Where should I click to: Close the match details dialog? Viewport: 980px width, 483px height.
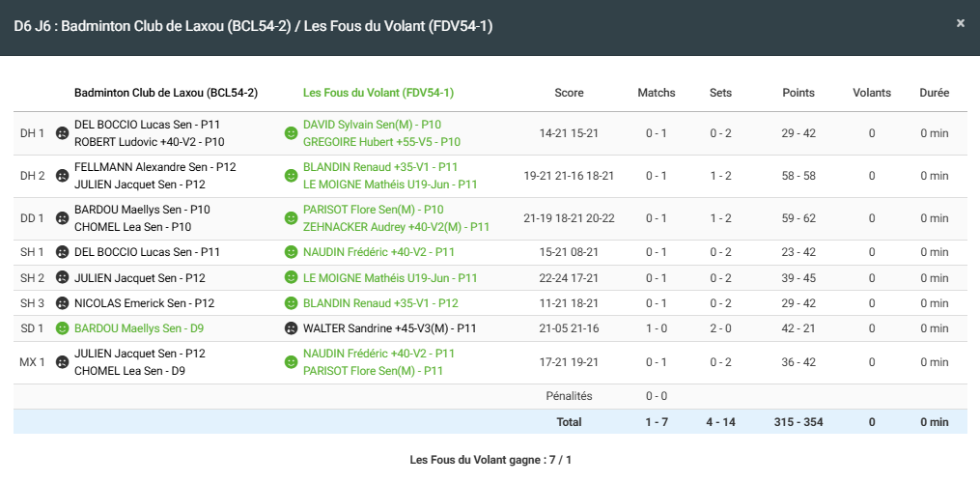click(960, 23)
